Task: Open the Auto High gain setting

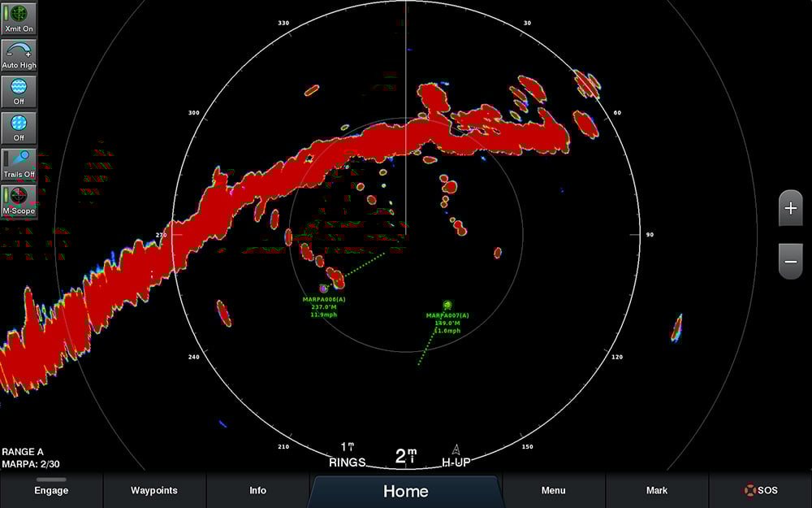Action: coord(19,54)
